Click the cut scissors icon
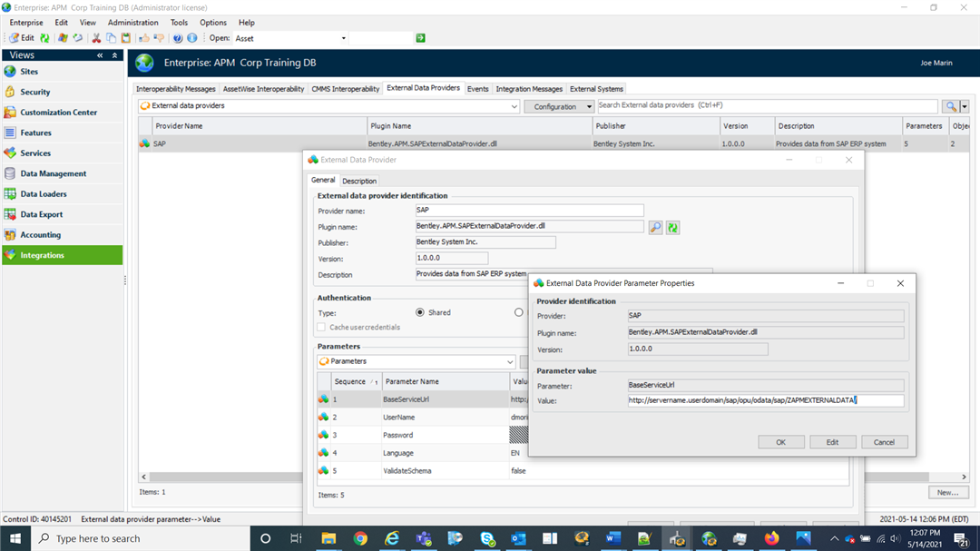The height and width of the screenshot is (551, 980). pyautogui.click(x=96, y=38)
